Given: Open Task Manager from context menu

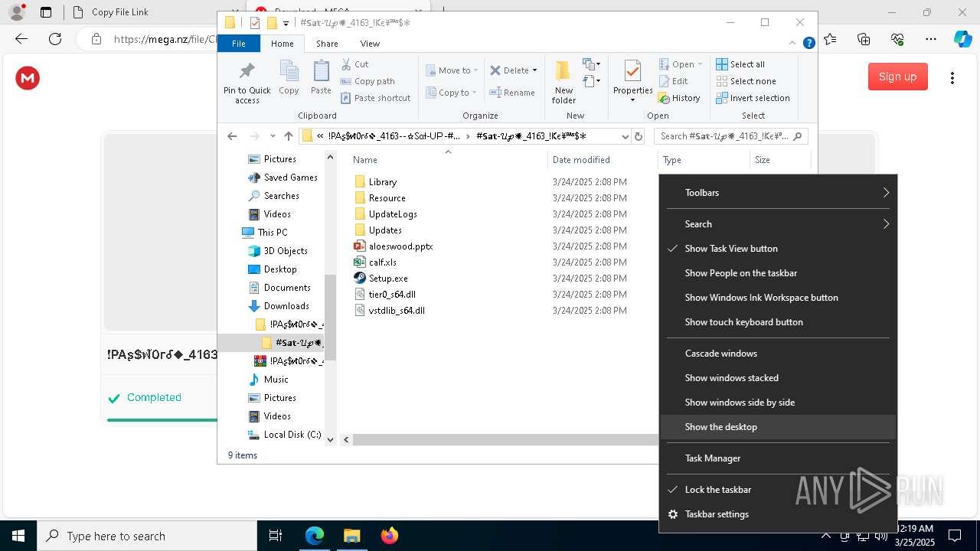Looking at the screenshot, I should (x=778, y=458).
